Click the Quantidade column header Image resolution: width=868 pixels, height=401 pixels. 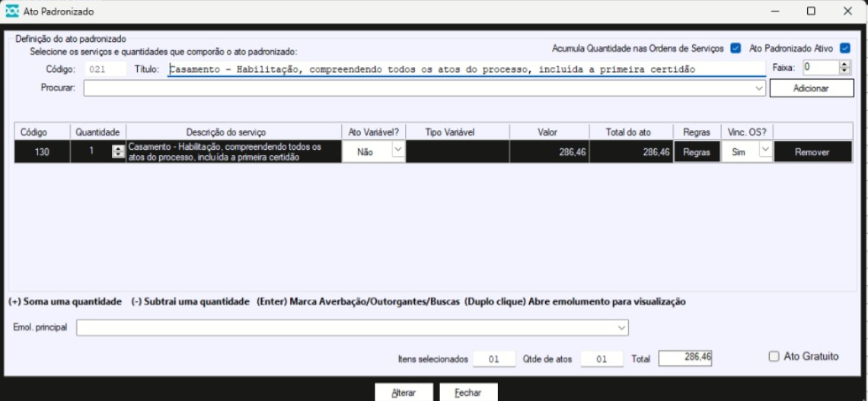pyautogui.click(x=98, y=132)
